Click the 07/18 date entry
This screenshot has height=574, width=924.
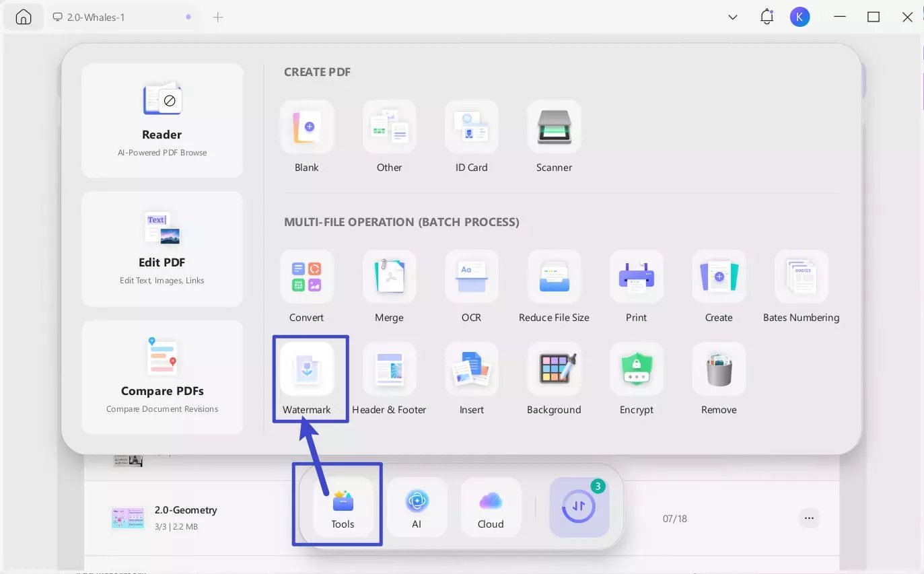pyautogui.click(x=674, y=519)
